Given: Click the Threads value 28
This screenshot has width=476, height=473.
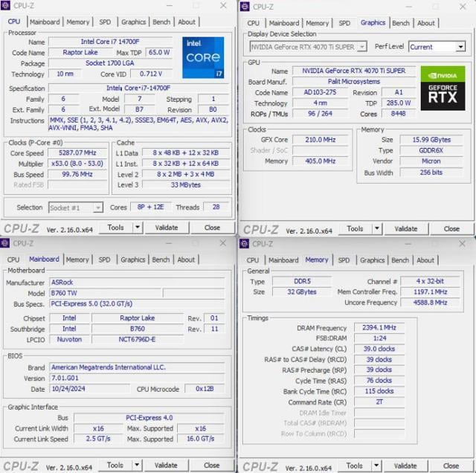Looking at the screenshot, I should [216, 207].
